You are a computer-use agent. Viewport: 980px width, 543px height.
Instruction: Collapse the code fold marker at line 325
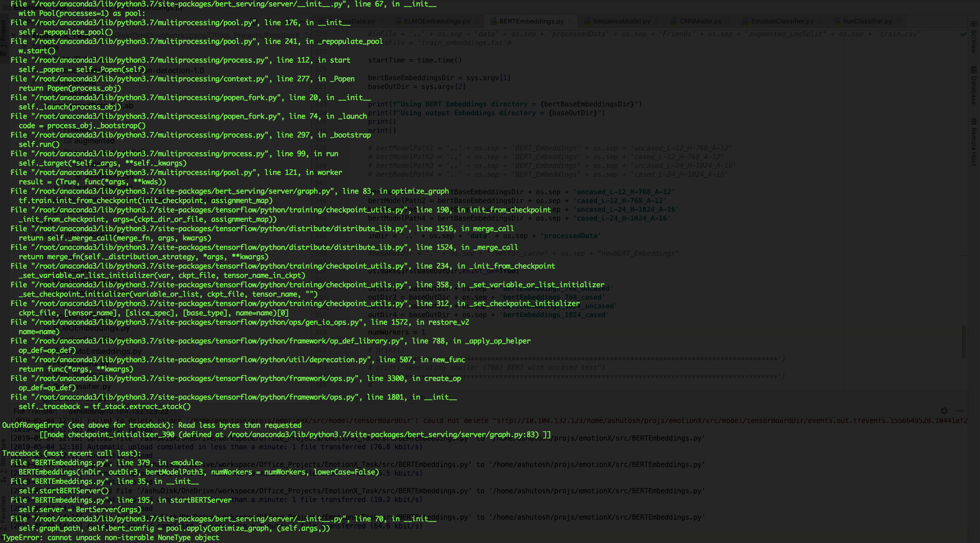tap(348, 34)
